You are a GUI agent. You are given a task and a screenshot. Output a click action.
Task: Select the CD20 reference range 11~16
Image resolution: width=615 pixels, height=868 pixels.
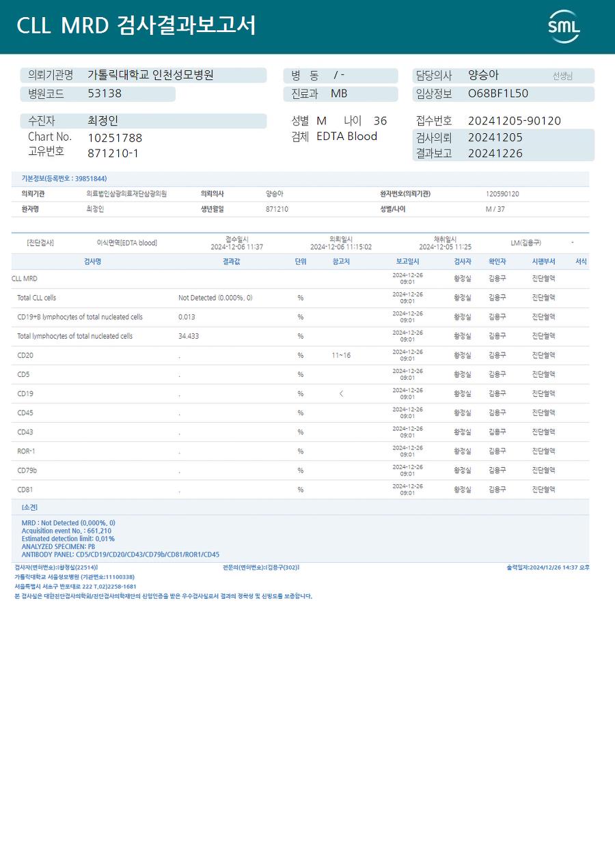tap(341, 355)
